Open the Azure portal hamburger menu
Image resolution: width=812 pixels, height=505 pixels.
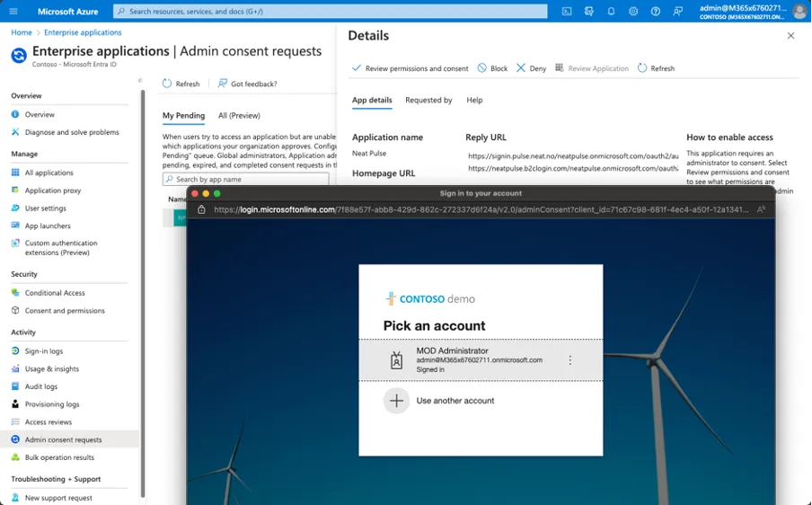point(14,12)
